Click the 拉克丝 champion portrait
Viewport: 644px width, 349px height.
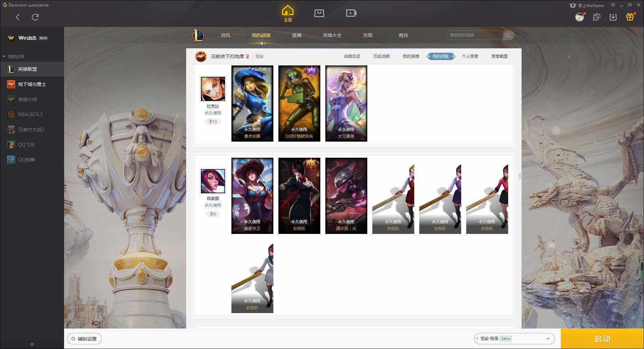coord(213,89)
